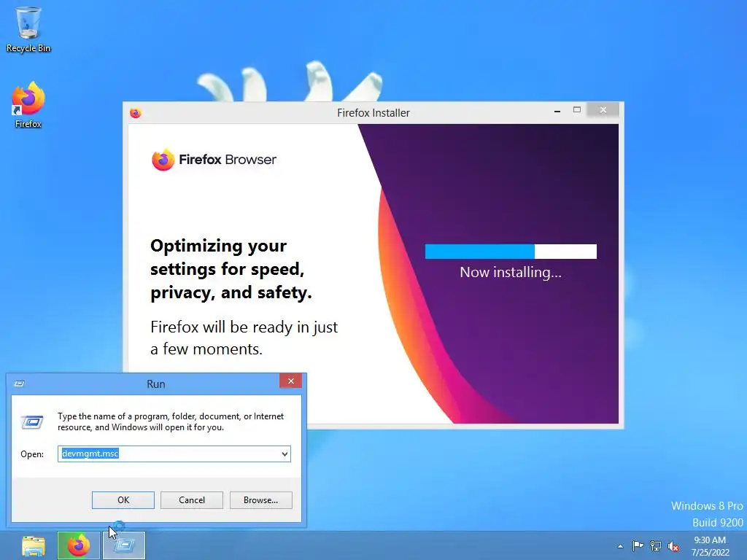The image size is (747, 560).
Task: Open the Recycle Bin desktop icon
Action: point(28,29)
